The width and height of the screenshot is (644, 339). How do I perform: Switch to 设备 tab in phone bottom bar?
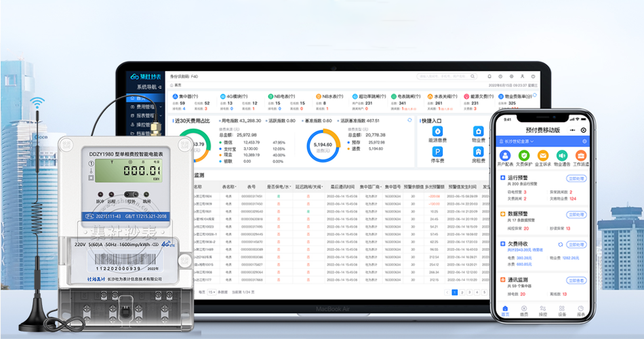pyautogui.click(x=562, y=311)
